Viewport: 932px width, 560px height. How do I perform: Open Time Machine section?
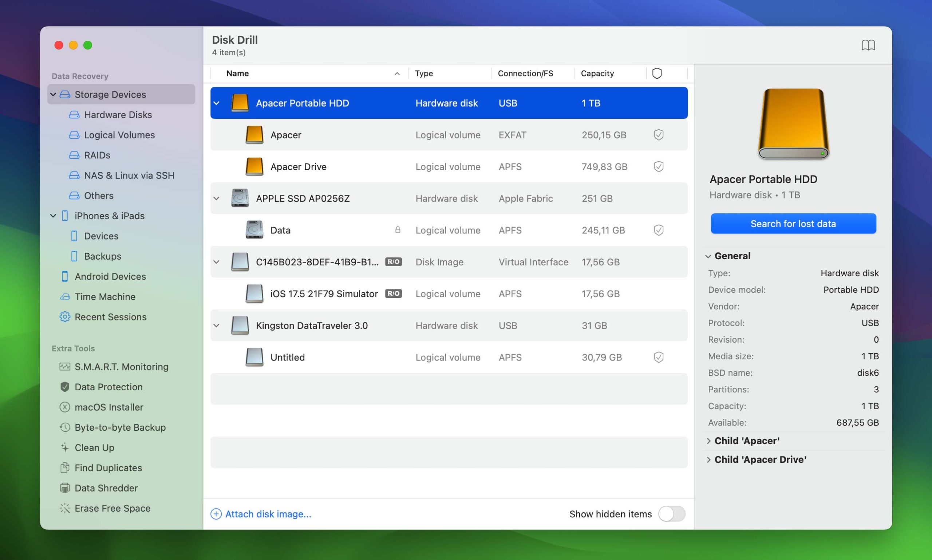pos(105,297)
